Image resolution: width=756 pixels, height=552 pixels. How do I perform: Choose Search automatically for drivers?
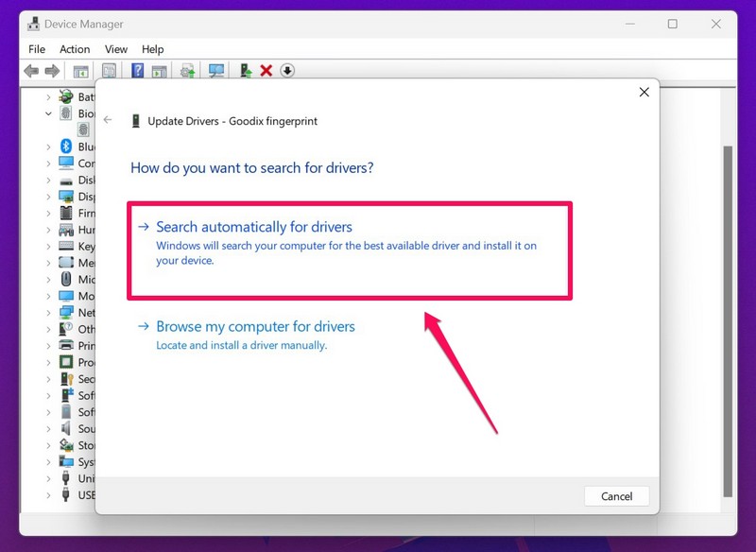(x=350, y=250)
